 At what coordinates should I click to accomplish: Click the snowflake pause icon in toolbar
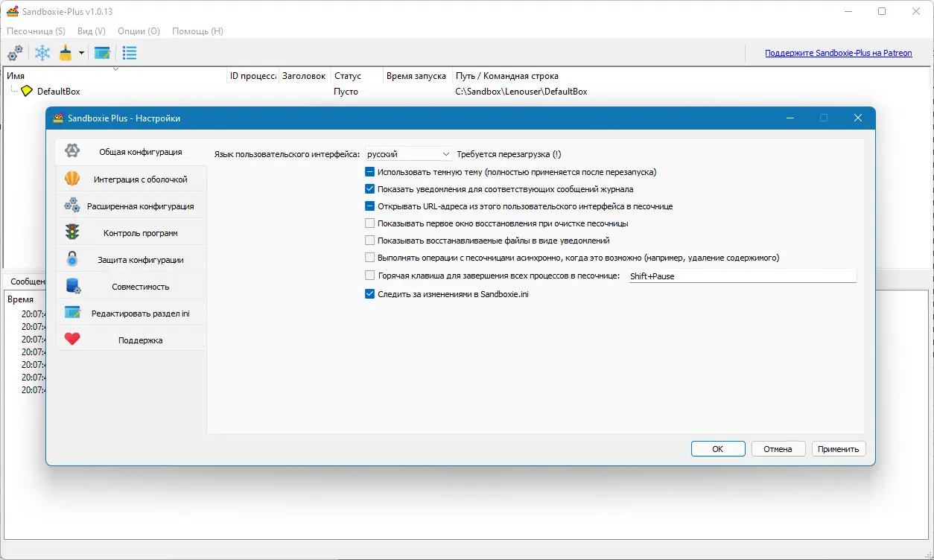click(42, 52)
